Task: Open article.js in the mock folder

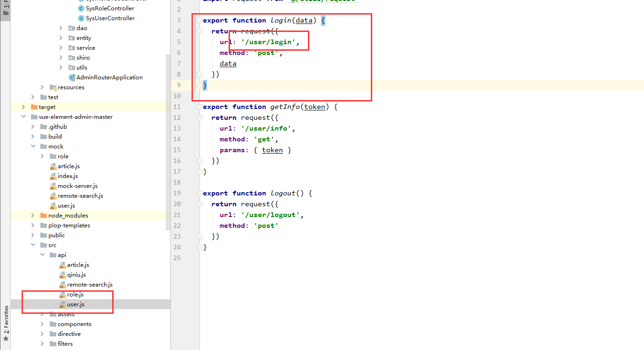Action: 69,166
